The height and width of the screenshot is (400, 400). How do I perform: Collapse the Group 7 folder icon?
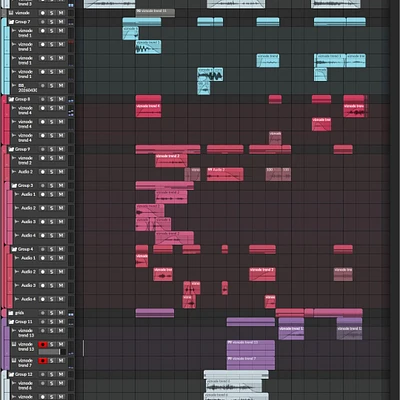[x=11, y=22]
